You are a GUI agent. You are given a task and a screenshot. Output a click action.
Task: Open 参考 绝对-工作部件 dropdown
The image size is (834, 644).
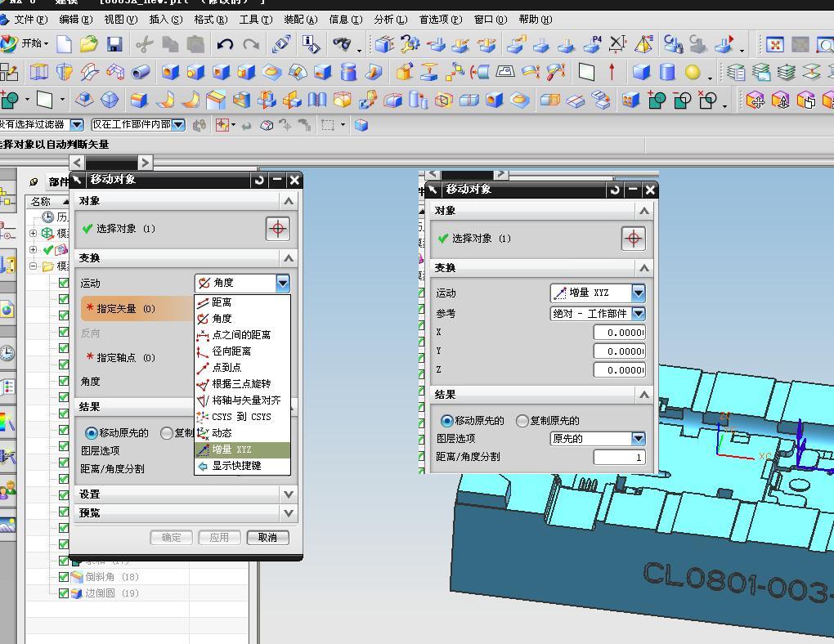[639, 314]
